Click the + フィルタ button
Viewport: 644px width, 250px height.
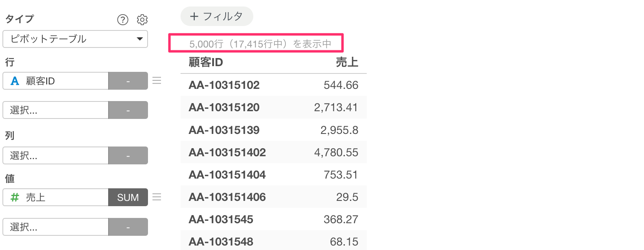[x=217, y=16]
